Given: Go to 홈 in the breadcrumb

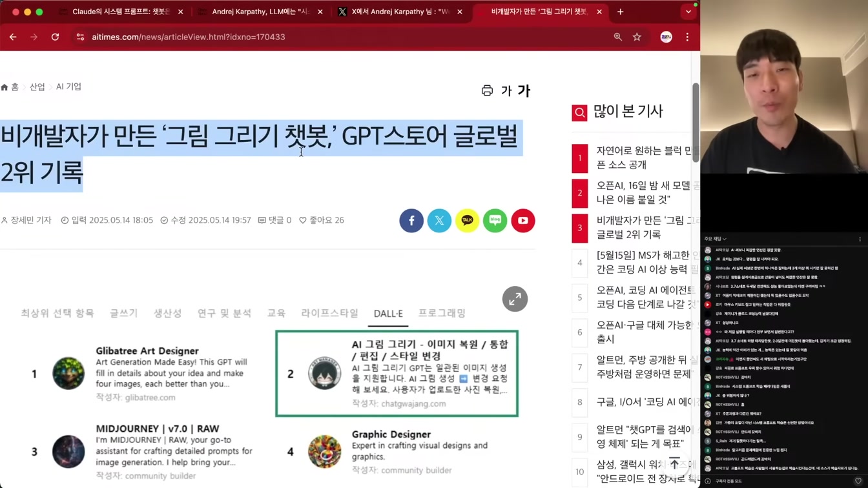Looking at the screenshot, I should point(10,87).
